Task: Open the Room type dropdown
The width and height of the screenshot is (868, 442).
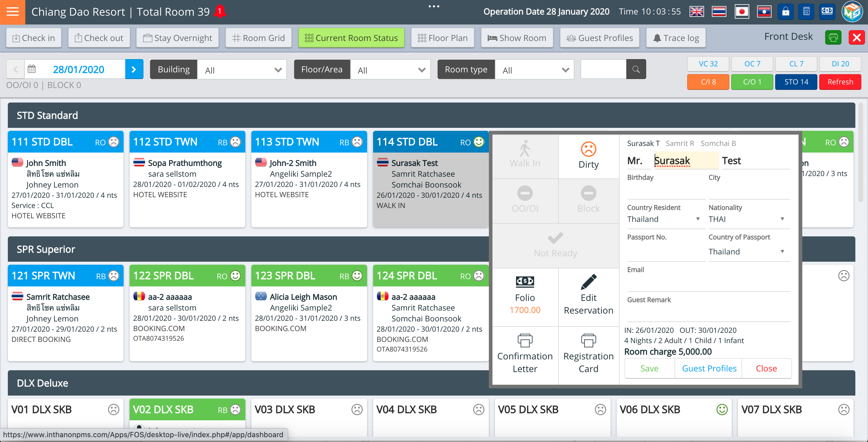Action: (534, 70)
